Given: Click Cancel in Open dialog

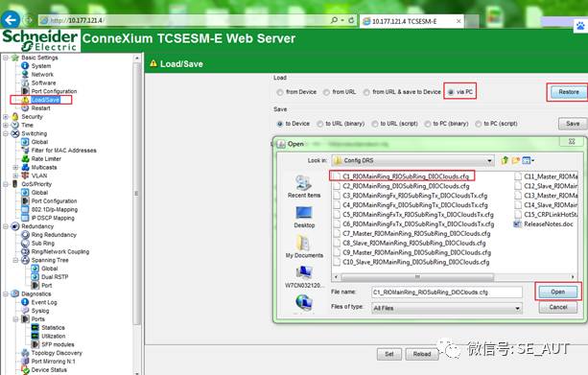Looking at the screenshot, I should click(x=558, y=307).
